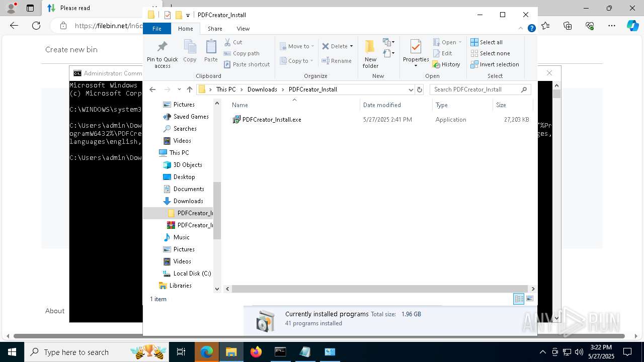Screen dimensions: 644x362
Task: Click the Paste ribbon icon
Action: point(211,51)
